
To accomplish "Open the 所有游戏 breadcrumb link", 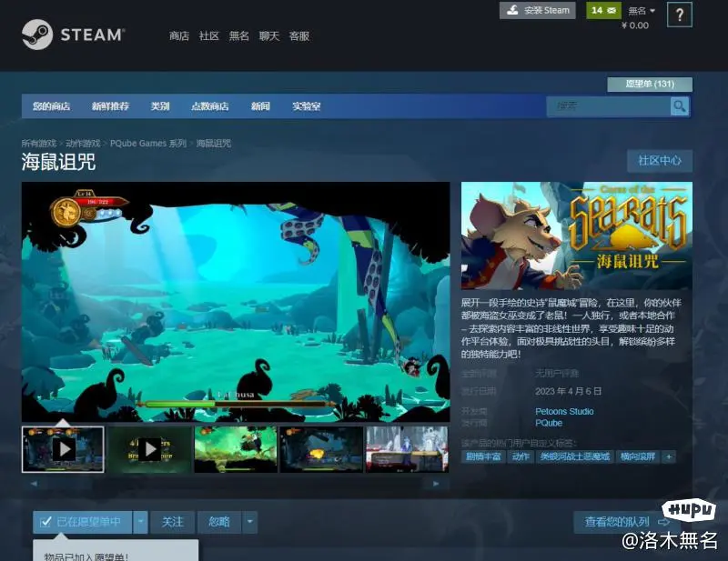I will click(x=38, y=143).
